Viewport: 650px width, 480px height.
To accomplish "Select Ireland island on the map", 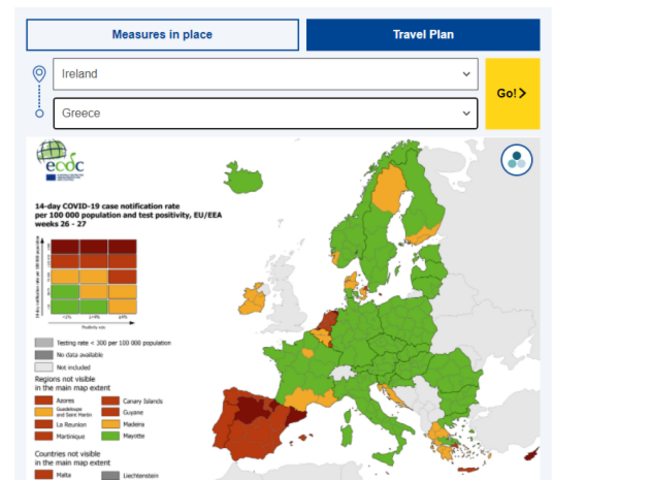I will click(252, 298).
